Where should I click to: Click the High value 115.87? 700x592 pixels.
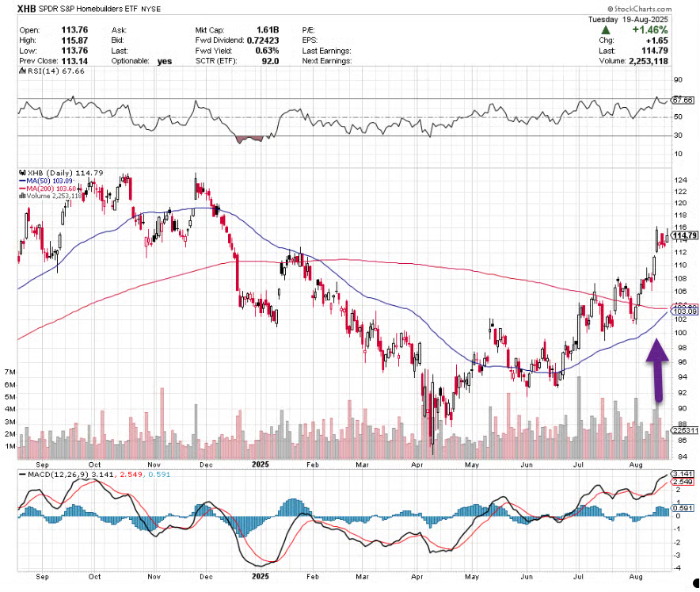(x=74, y=40)
